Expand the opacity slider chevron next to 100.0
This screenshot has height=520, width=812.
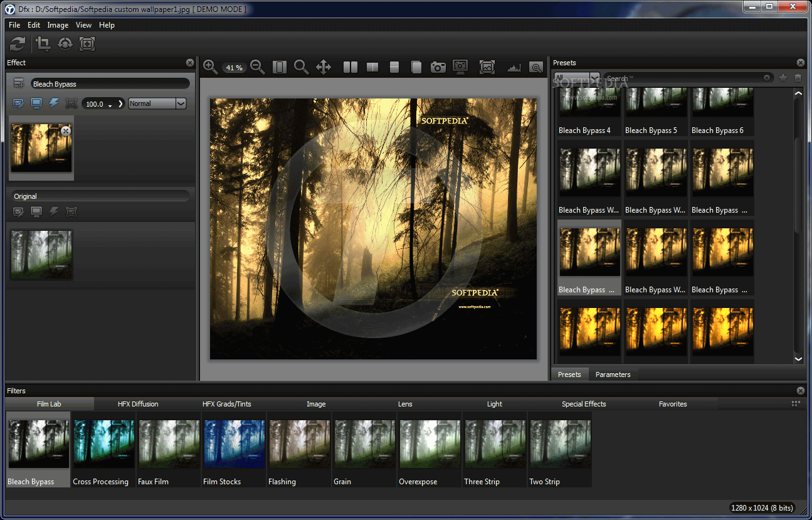pos(121,103)
